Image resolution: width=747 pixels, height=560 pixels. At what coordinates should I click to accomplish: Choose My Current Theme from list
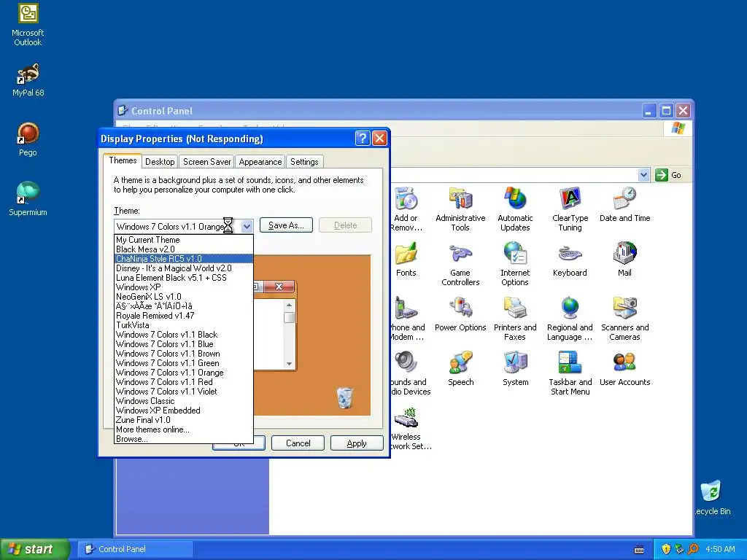(183, 240)
